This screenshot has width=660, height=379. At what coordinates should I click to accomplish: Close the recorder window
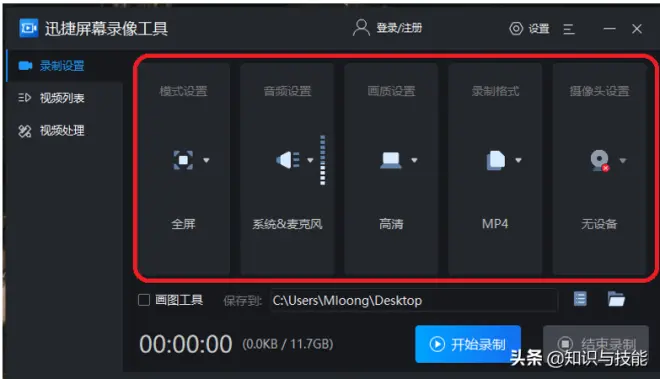(x=636, y=29)
